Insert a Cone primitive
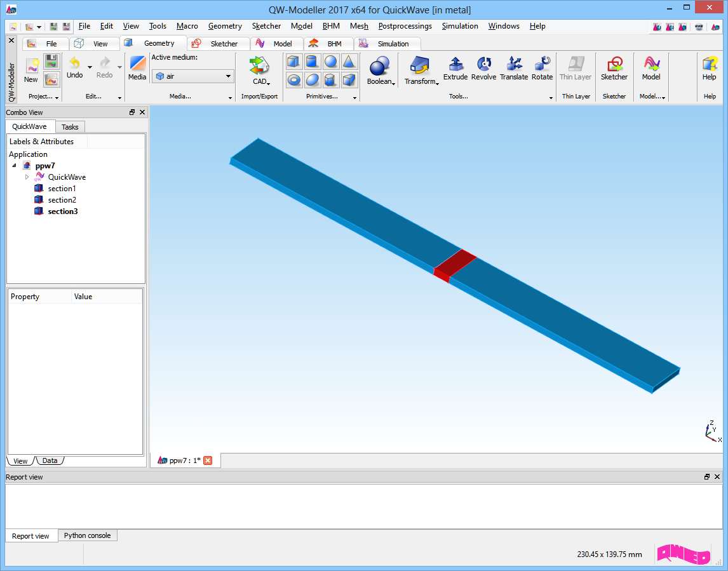Viewport: 728px width, 571px height. click(349, 62)
